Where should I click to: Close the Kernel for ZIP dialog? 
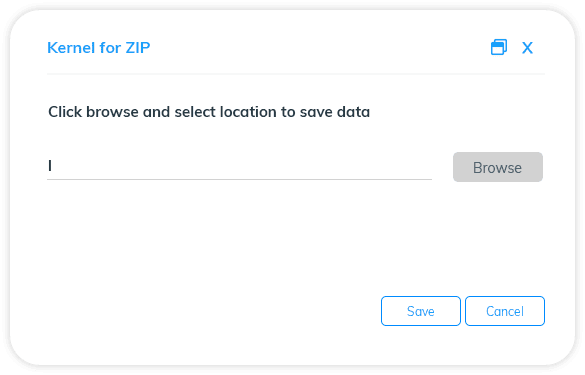coord(527,48)
